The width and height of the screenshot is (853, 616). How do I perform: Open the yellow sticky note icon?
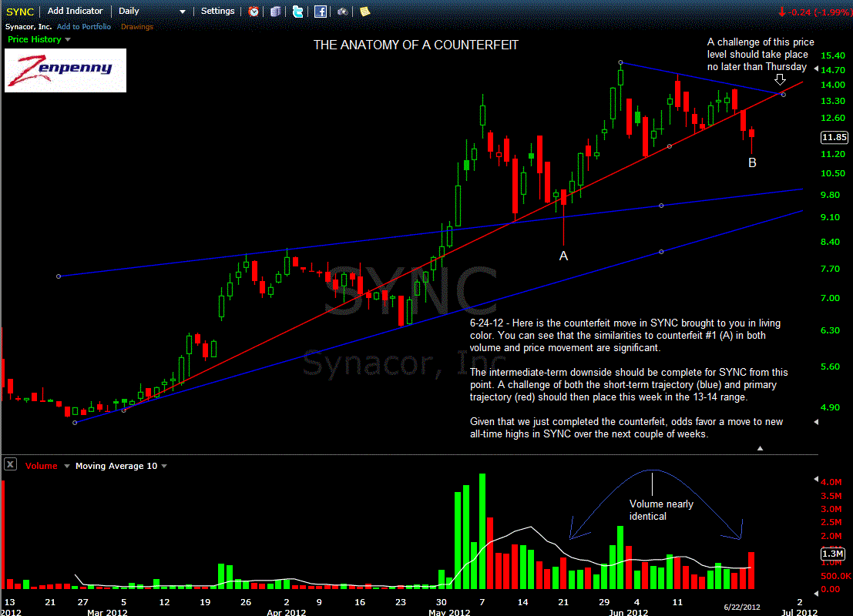click(x=365, y=12)
